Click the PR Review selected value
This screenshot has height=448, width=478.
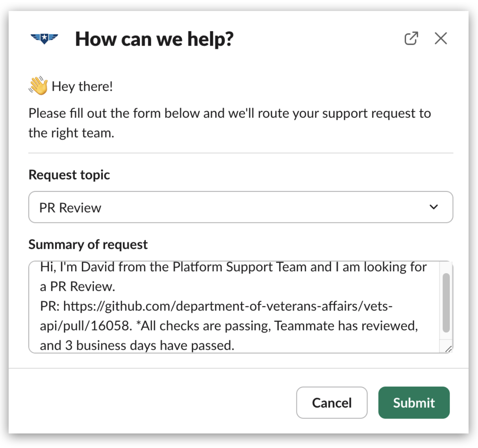click(x=70, y=207)
